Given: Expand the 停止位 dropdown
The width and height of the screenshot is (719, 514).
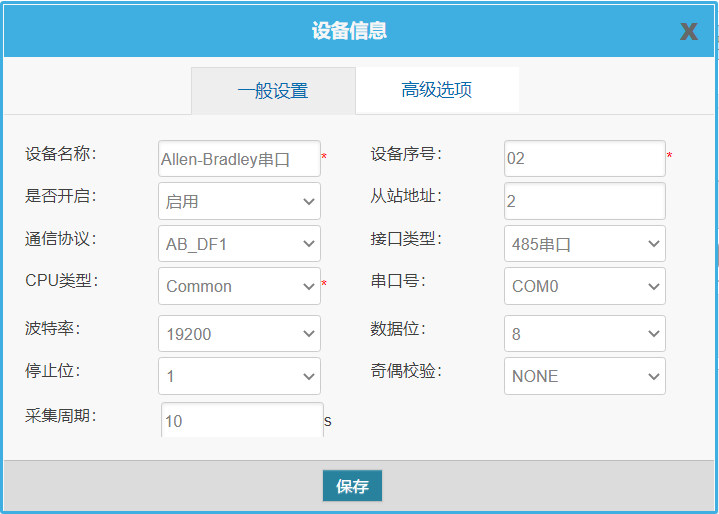Looking at the screenshot, I should pyautogui.click(x=239, y=376).
